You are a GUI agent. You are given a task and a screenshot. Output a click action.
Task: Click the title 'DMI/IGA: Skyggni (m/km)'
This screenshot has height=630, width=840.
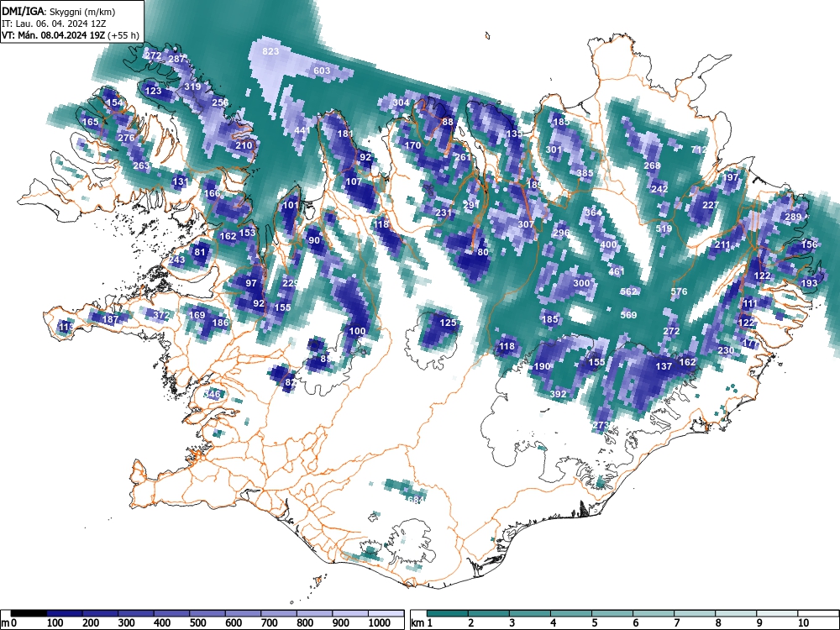[59, 11]
